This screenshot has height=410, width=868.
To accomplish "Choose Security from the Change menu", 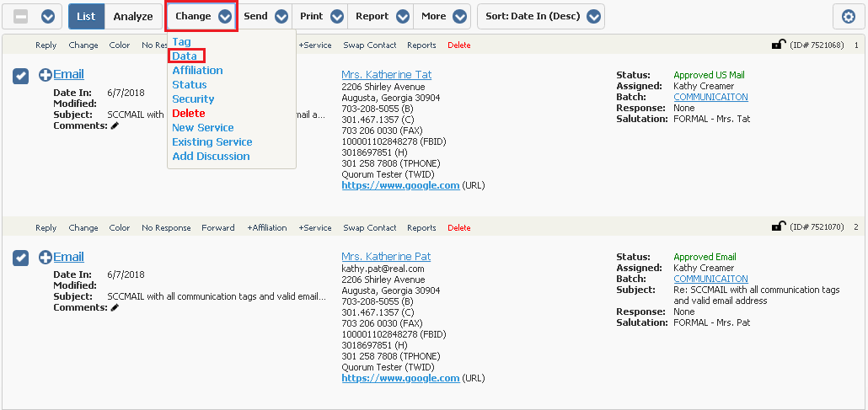I will point(193,99).
